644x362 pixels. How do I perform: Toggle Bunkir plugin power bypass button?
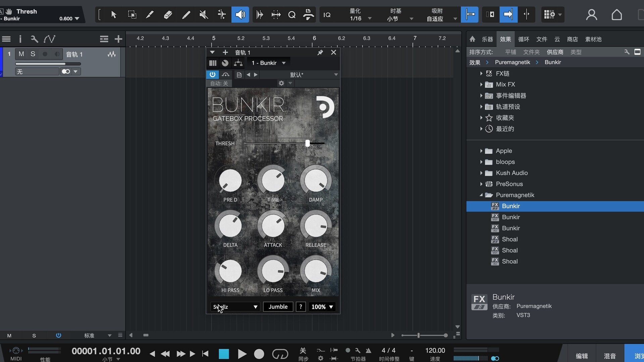(x=212, y=74)
